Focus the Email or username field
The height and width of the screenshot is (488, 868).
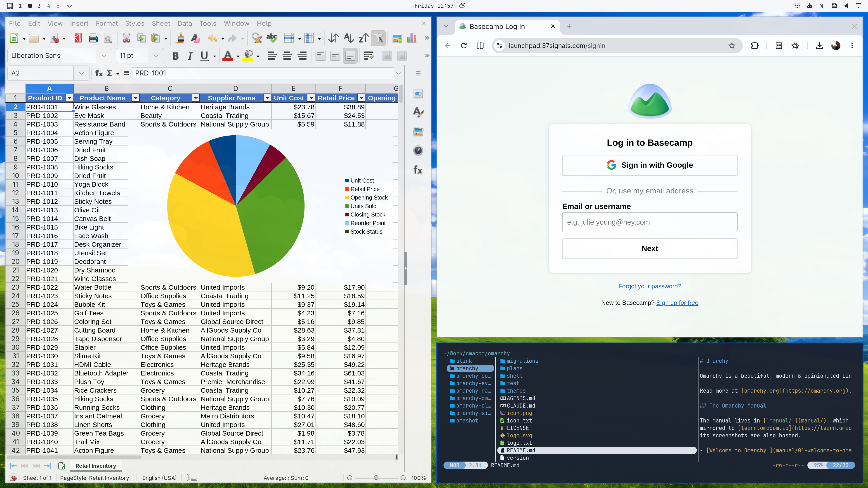649,222
